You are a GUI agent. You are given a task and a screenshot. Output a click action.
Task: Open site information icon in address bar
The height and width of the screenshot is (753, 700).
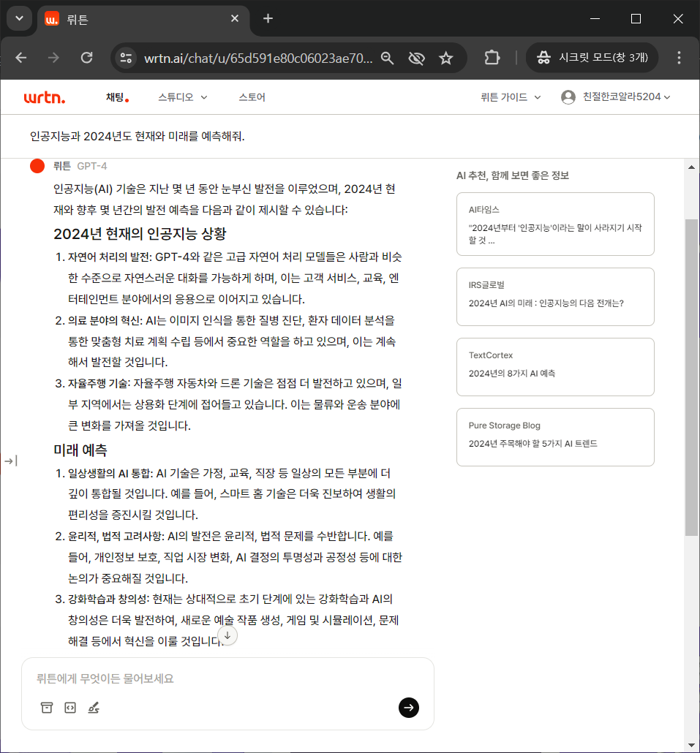click(x=127, y=58)
